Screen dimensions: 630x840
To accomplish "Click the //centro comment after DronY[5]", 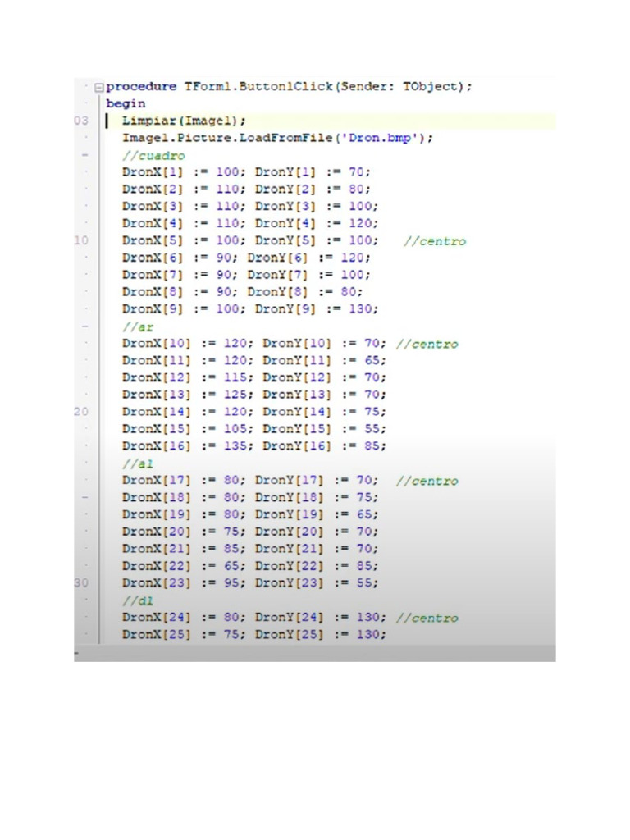I will [435, 242].
